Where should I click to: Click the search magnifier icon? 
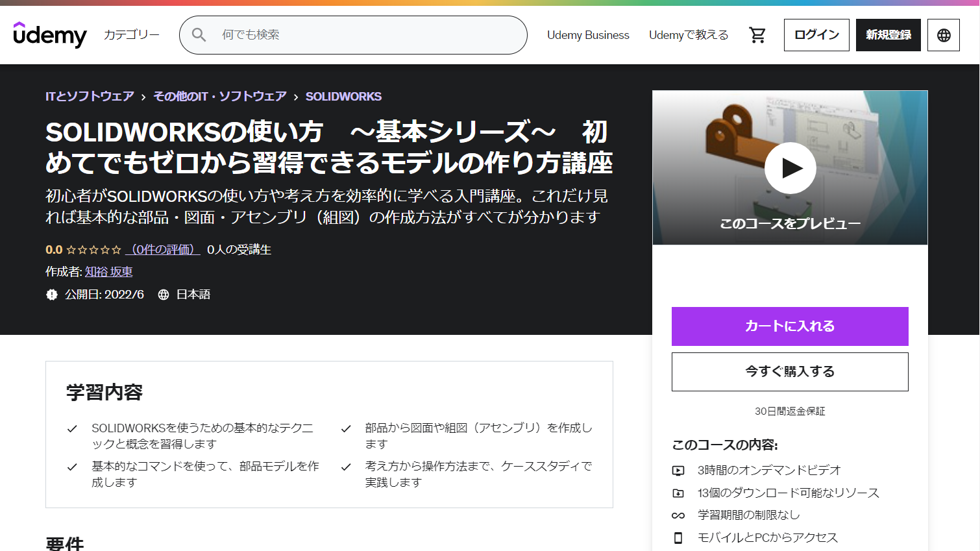[199, 34]
